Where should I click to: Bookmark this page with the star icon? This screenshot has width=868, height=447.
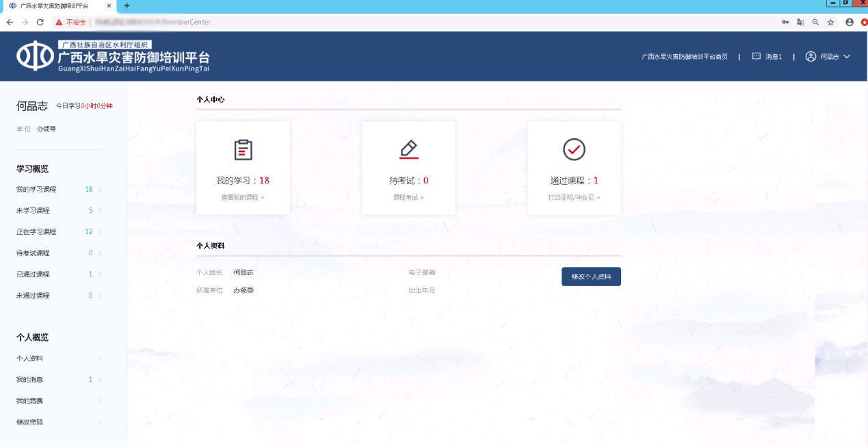(830, 22)
